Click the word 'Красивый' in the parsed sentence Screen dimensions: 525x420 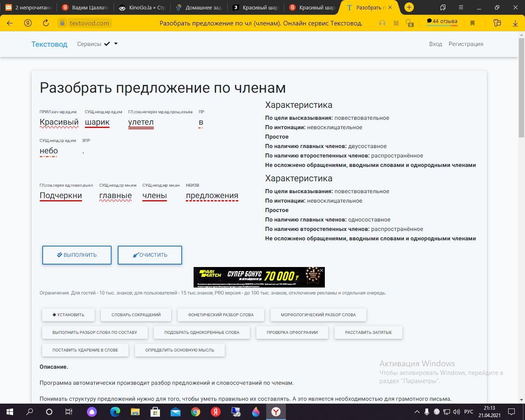pyautogui.click(x=59, y=122)
